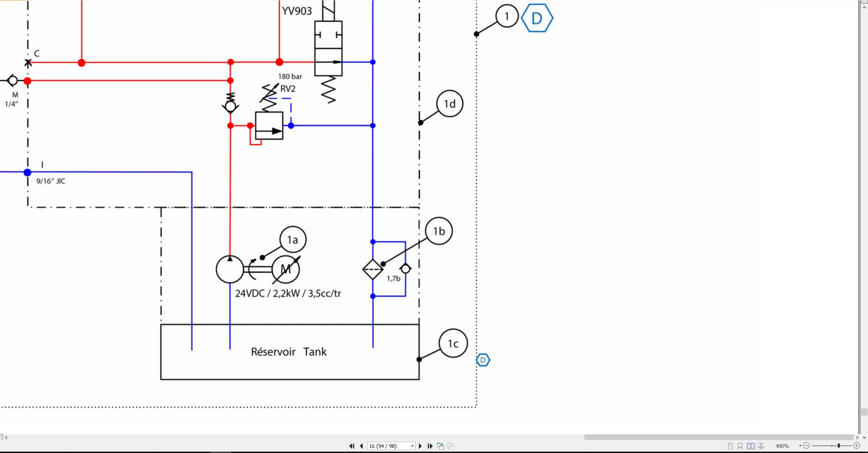Go to the previous page

pyautogui.click(x=361, y=446)
